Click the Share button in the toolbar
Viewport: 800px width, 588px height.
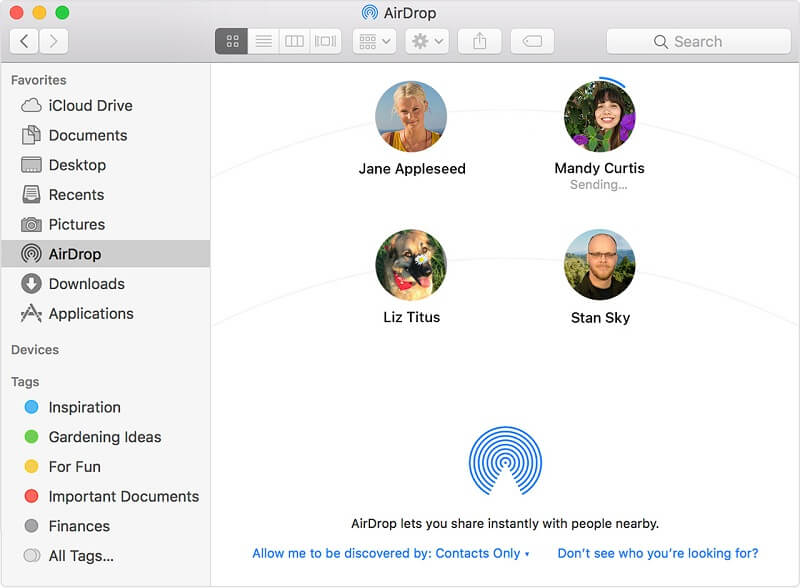tap(479, 41)
